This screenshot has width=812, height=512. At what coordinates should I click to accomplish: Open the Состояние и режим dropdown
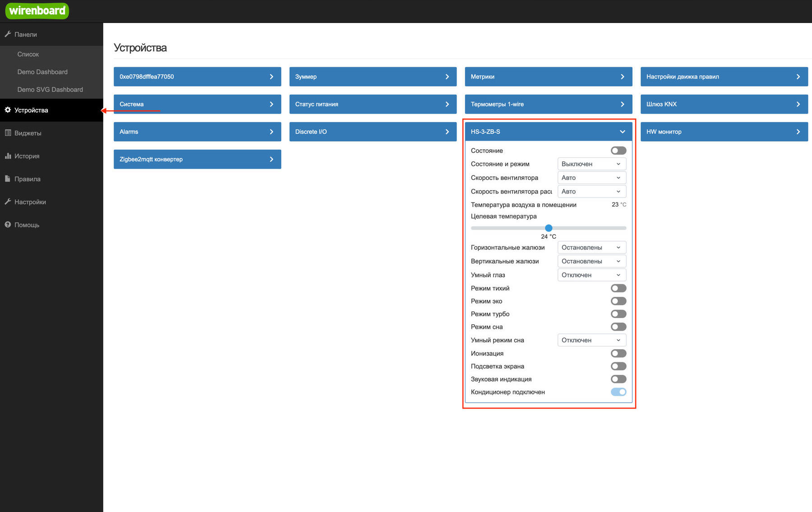pyautogui.click(x=591, y=164)
